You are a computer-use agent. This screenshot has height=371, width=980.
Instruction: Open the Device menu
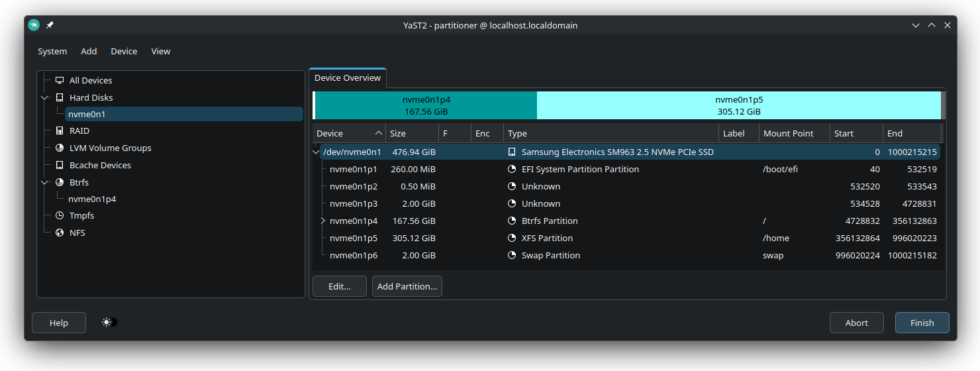click(x=124, y=51)
